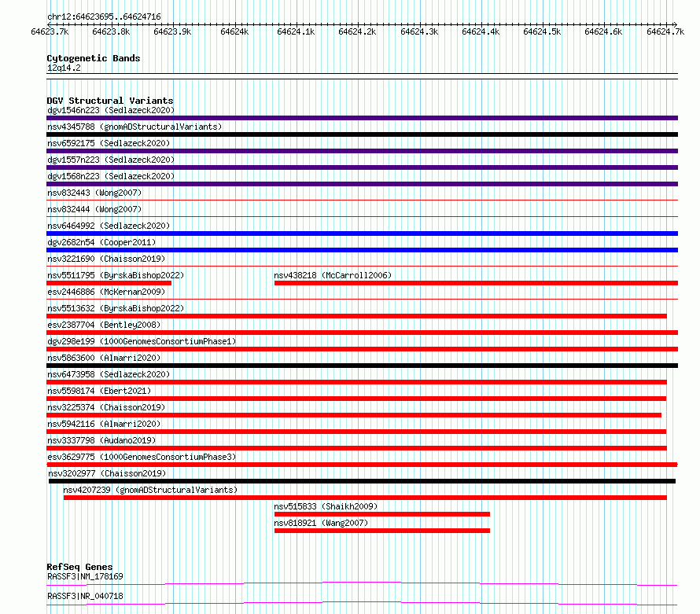Click the red bar under nsv818921
Image resolution: width=700 pixels, height=614 pixels.
[382, 531]
